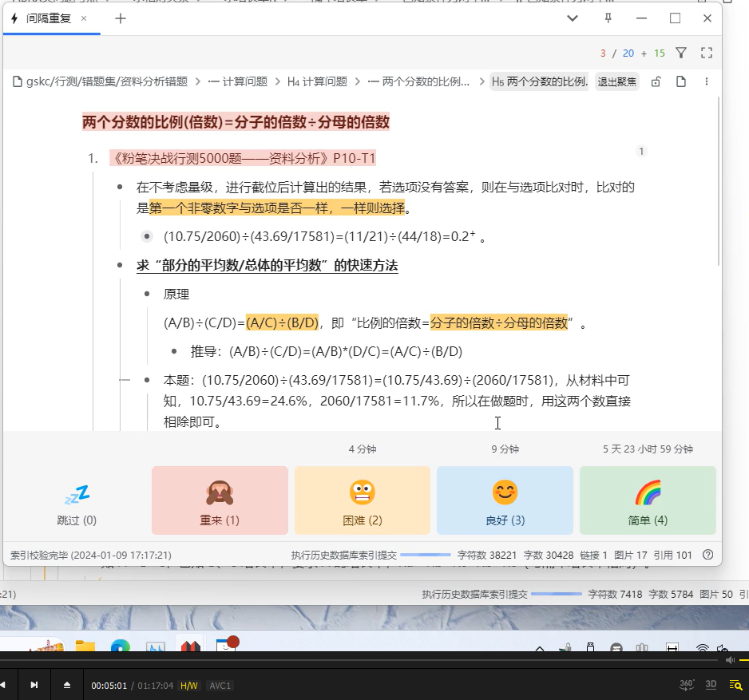Mute the video with the speaker icon
749x700 pixels.
tap(729, 660)
